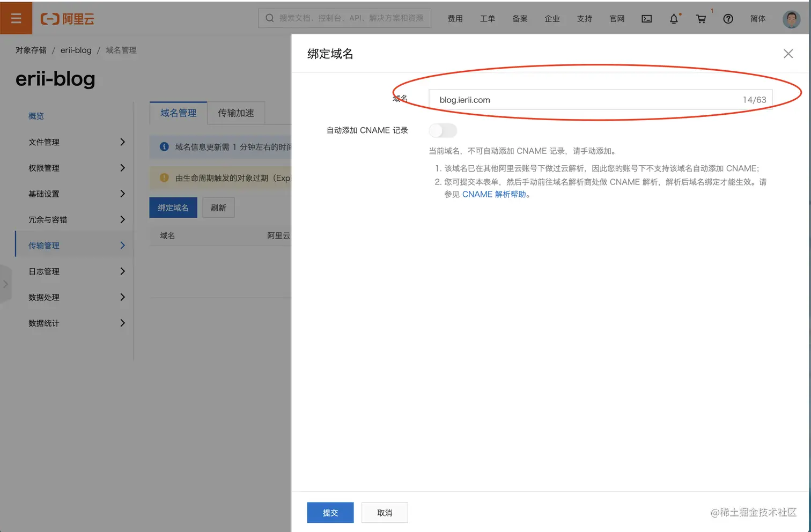This screenshot has height=532, width=811.
Task: Click the domain name input field
Action: [600, 100]
